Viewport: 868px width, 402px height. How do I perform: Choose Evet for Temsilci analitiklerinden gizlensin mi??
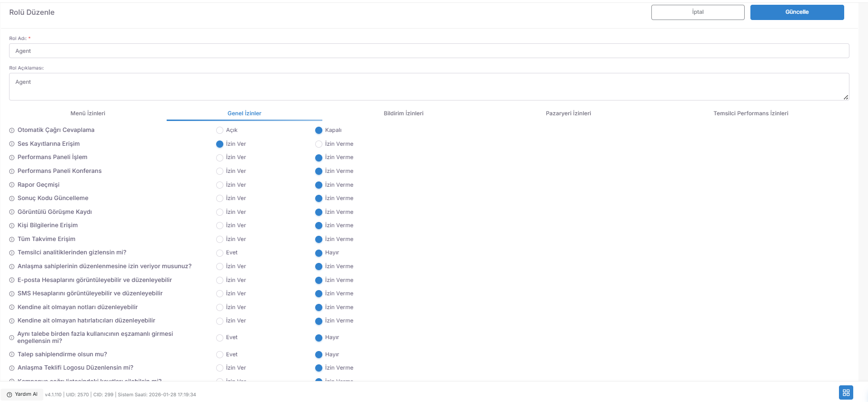tap(219, 253)
